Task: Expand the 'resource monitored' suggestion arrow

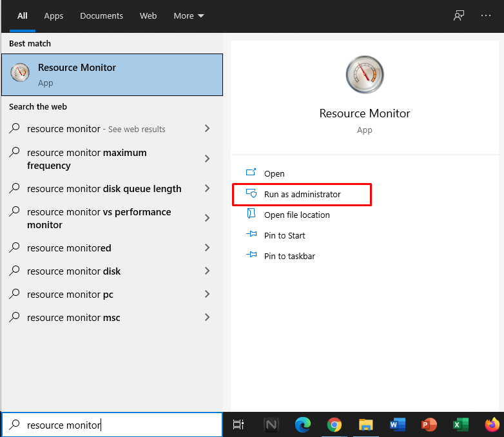Action: click(208, 248)
